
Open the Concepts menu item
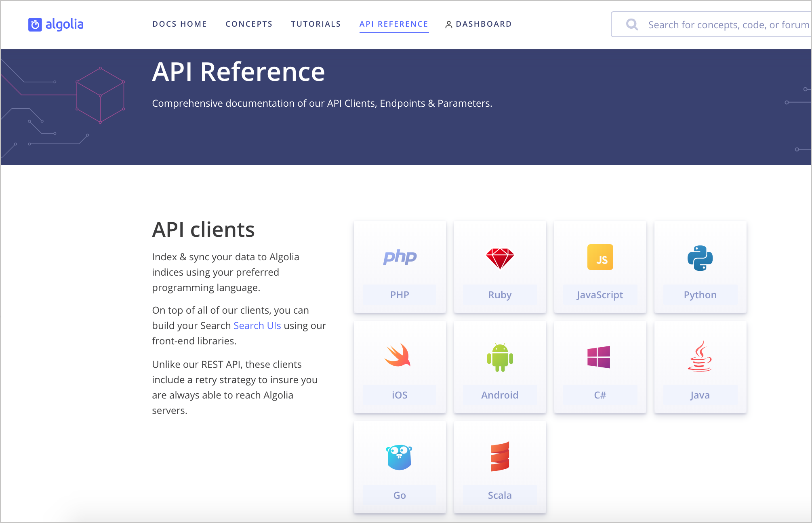click(249, 24)
